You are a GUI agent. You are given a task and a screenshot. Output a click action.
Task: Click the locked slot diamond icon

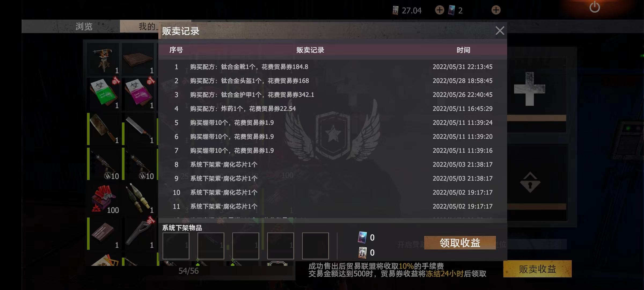[530, 183]
